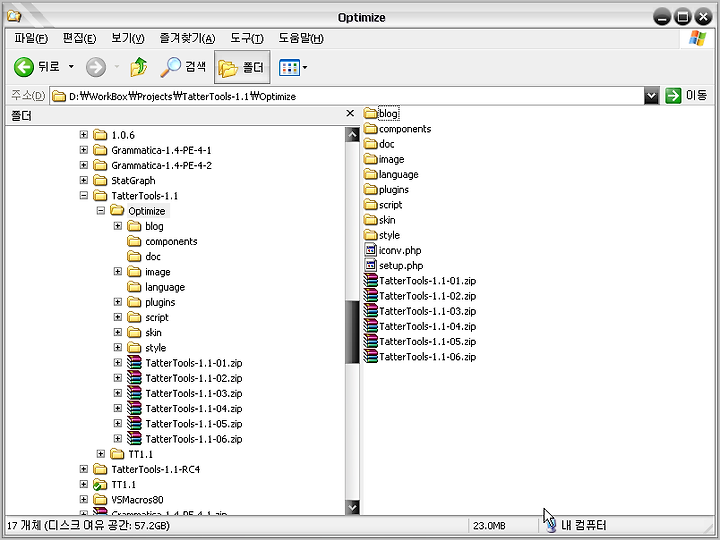Click the address bar path field
Image resolution: width=720 pixels, height=540 pixels.
point(347,96)
